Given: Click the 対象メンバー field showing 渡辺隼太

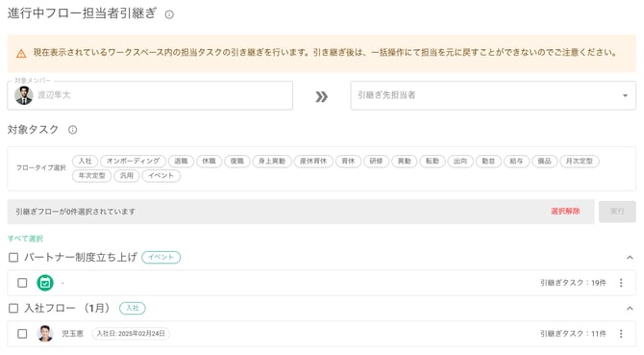Looking at the screenshot, I should pos(150,95).
